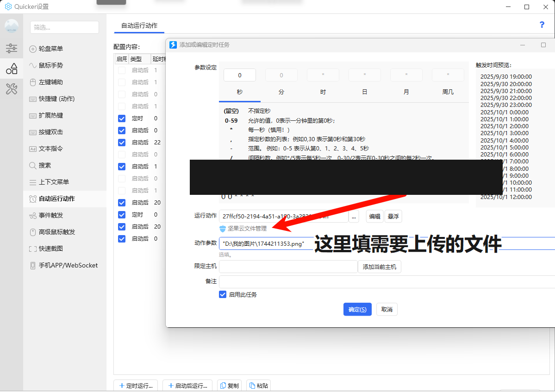This screenshot has width=555, height=392.
Task: Go to 快速截图 settings
Action: point(50,249)
